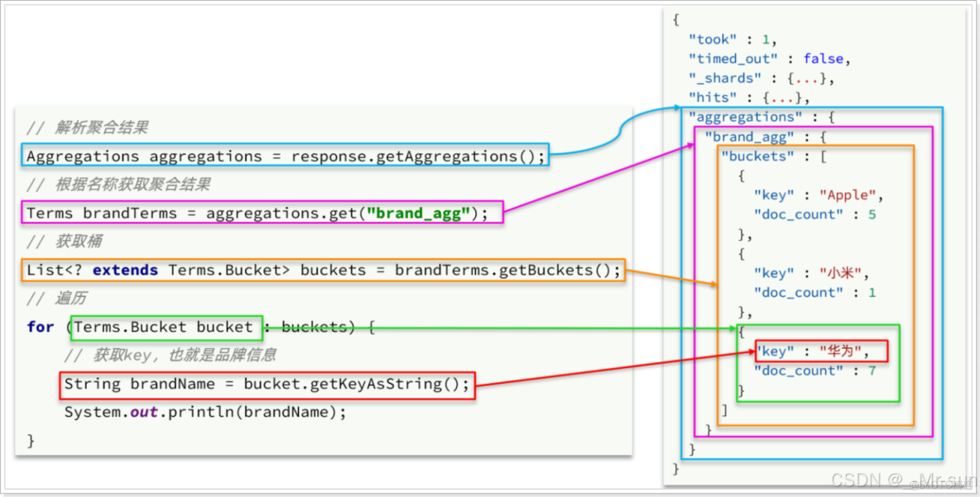Select the Terms.Bucket bucket loop variable
The image size is (980, 497).
coord(165,327)
